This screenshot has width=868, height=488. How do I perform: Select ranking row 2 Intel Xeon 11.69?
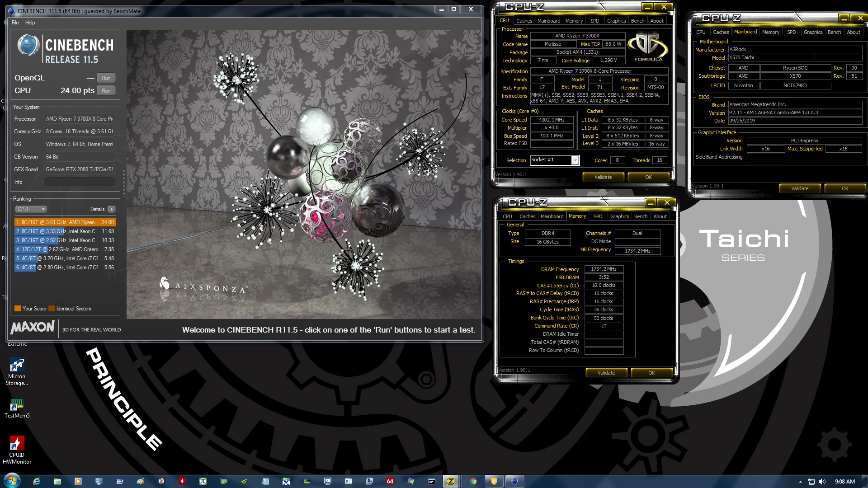(65, 231)
